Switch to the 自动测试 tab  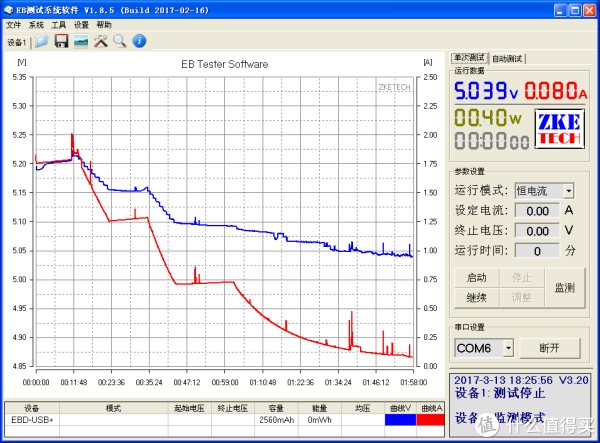point(507,59)
